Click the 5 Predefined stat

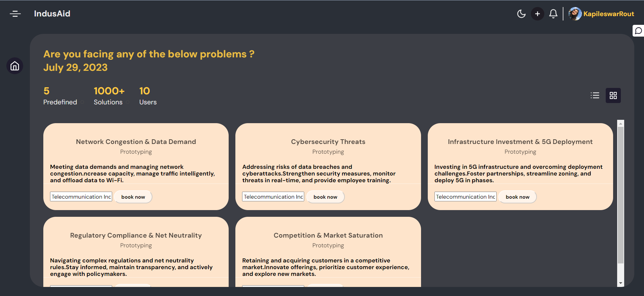click(x=60, y=96)
